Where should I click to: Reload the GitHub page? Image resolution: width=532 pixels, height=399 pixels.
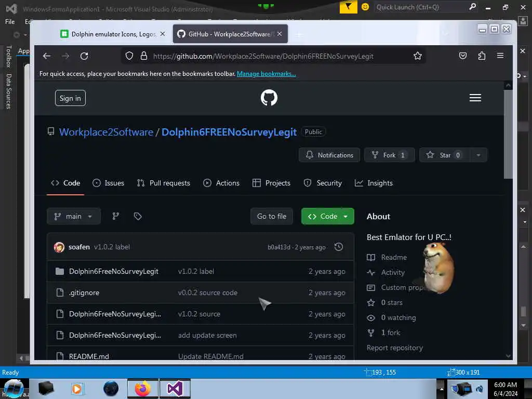click(84, 56)
